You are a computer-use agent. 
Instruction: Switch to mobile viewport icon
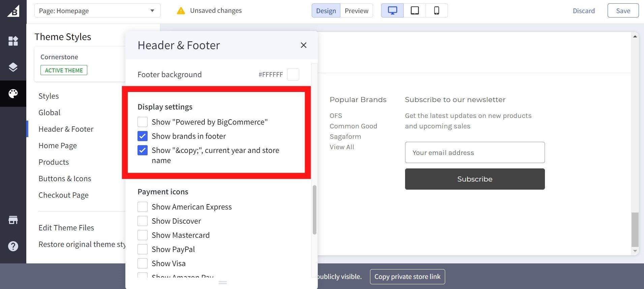coord(436,10)
